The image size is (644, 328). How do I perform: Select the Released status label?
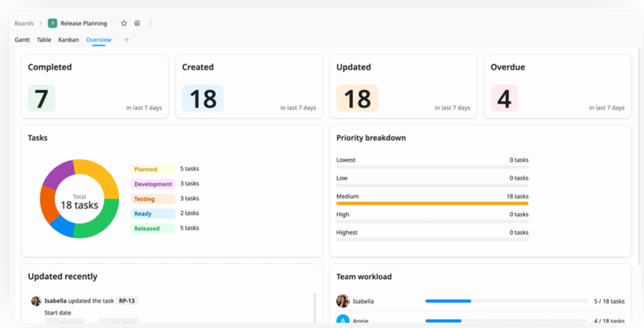(x=153, y=228)
